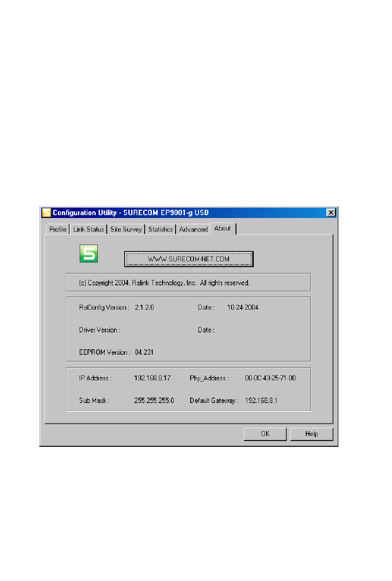Click the Sub Mask label

tap(94, 401)
